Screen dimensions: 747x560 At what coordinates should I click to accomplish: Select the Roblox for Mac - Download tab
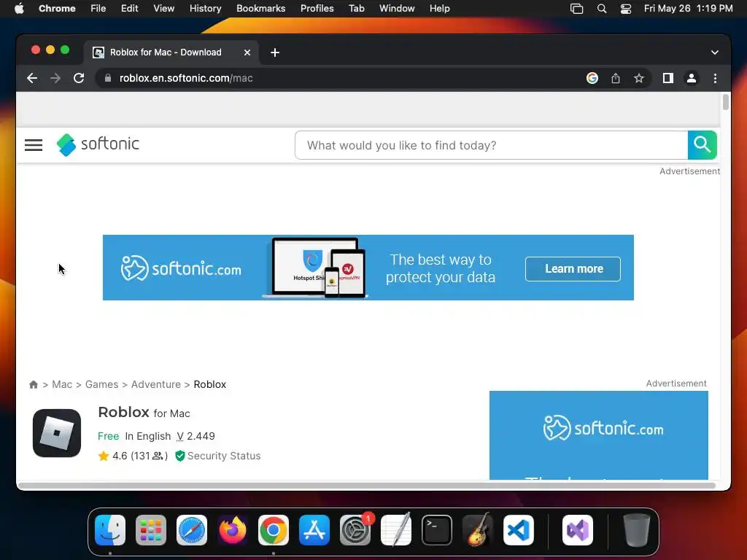point(172,52)
